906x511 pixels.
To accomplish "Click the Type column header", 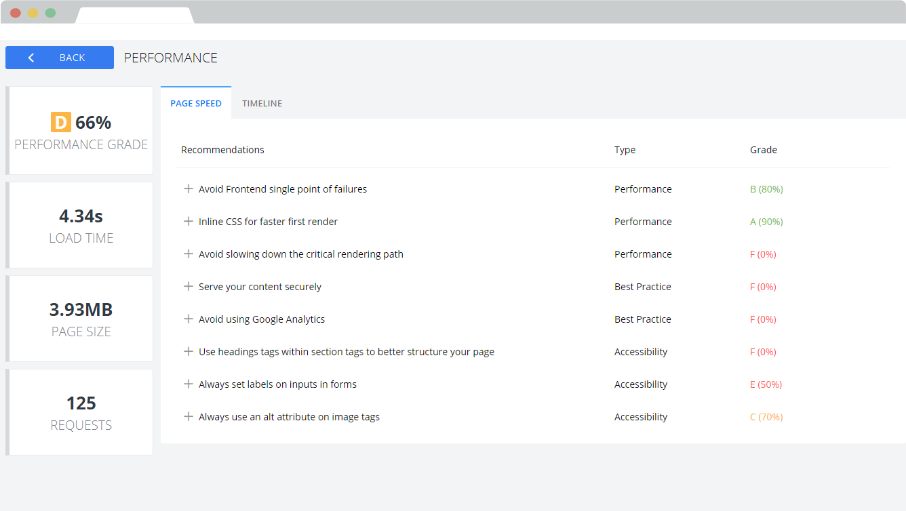I will [625, 150].
